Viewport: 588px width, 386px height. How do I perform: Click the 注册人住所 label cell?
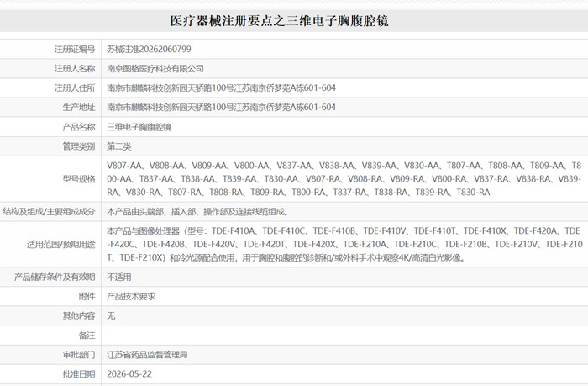pos(75,87)
